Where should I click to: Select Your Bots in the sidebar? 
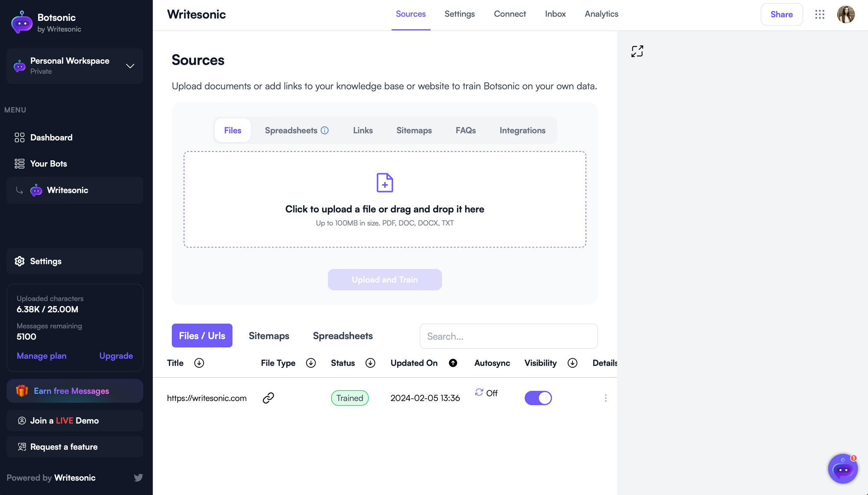click(48, 164)
